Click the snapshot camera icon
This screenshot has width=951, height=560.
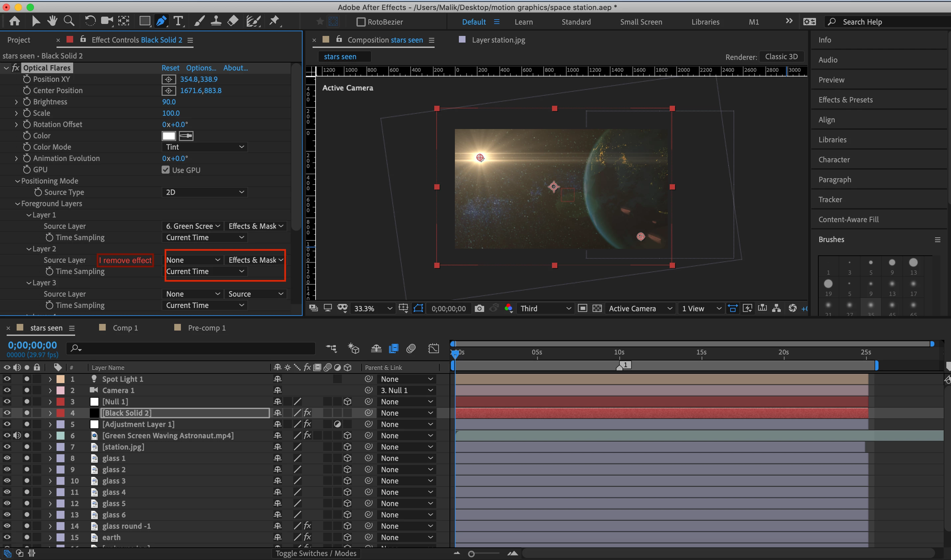tap(479, 308)
